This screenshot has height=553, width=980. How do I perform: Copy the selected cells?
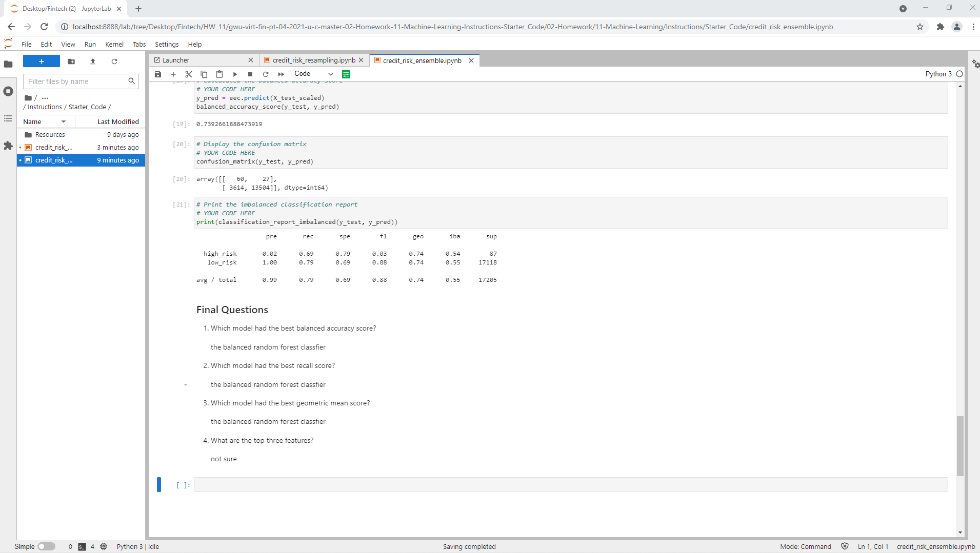point(204,74)
